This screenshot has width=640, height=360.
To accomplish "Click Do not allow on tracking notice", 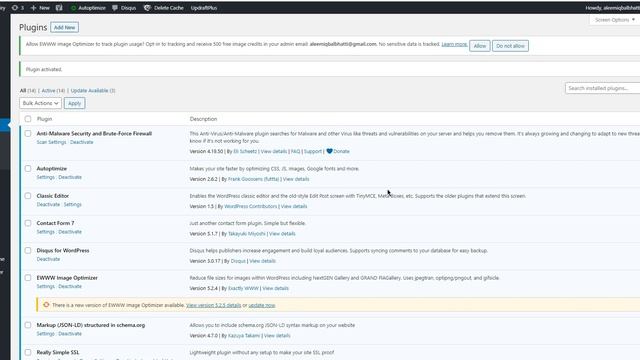I will tap(510, 46).
